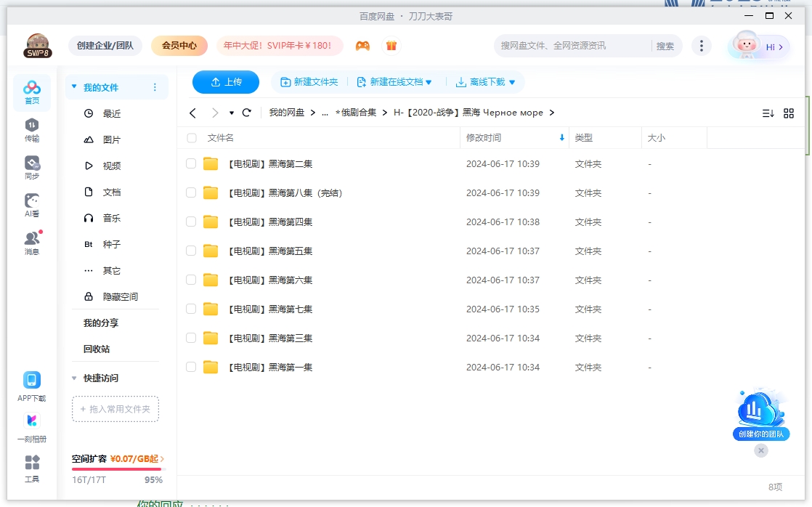Image resolution: width=812 pixels, height=507 pixels.
Task: Open 回收站 in the sidebar
Action: tap(97, 349)
